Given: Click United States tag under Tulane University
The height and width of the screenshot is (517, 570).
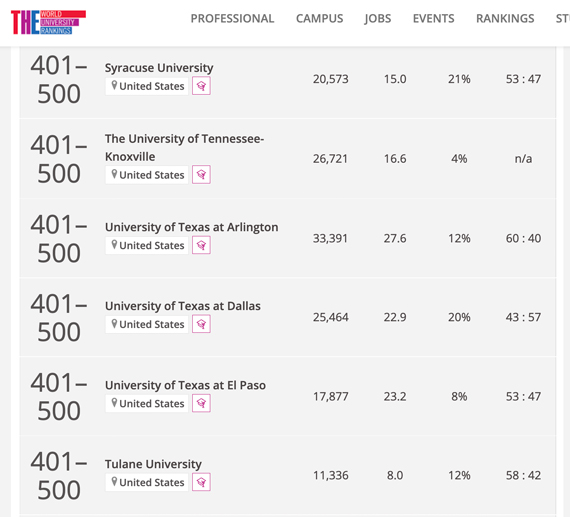Looking at the screenshot, I should pos(147,482).
